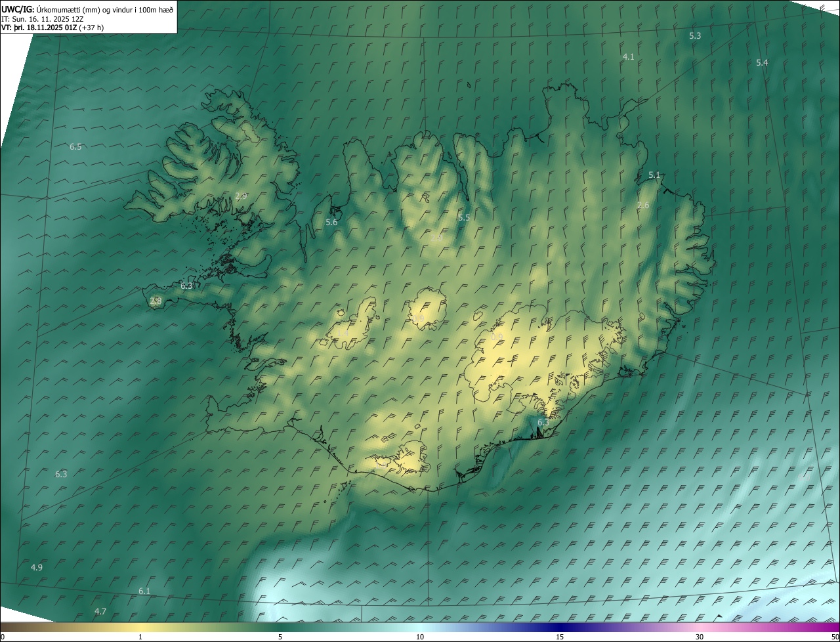
Task: Click the 4.9 value label on the map
Action: point(37,567)
